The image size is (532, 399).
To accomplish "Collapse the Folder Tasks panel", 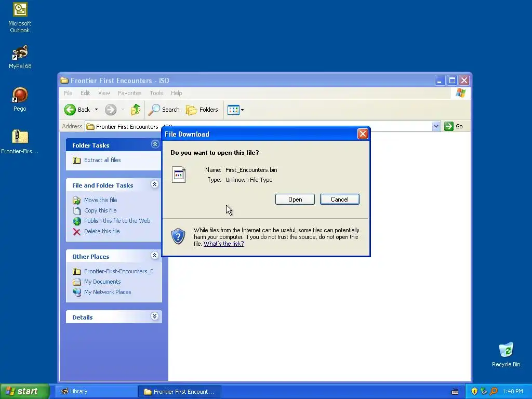I will tap(155, 144).
